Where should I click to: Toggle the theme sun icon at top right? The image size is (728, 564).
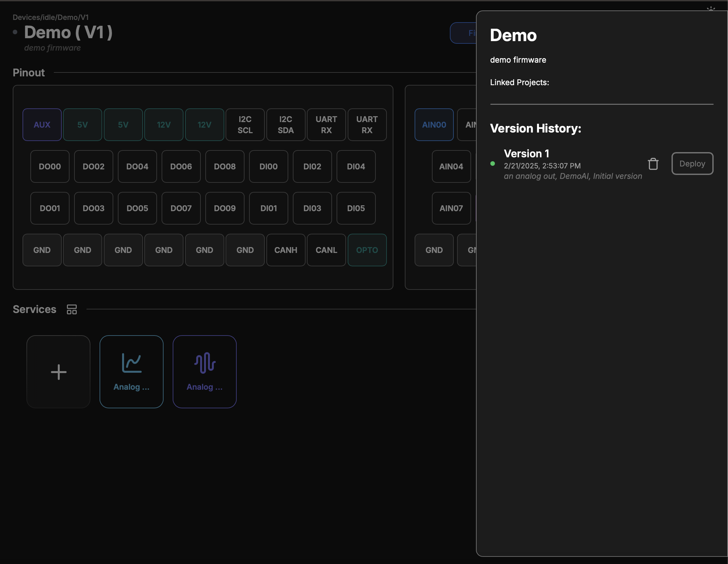tap(710, 8)
